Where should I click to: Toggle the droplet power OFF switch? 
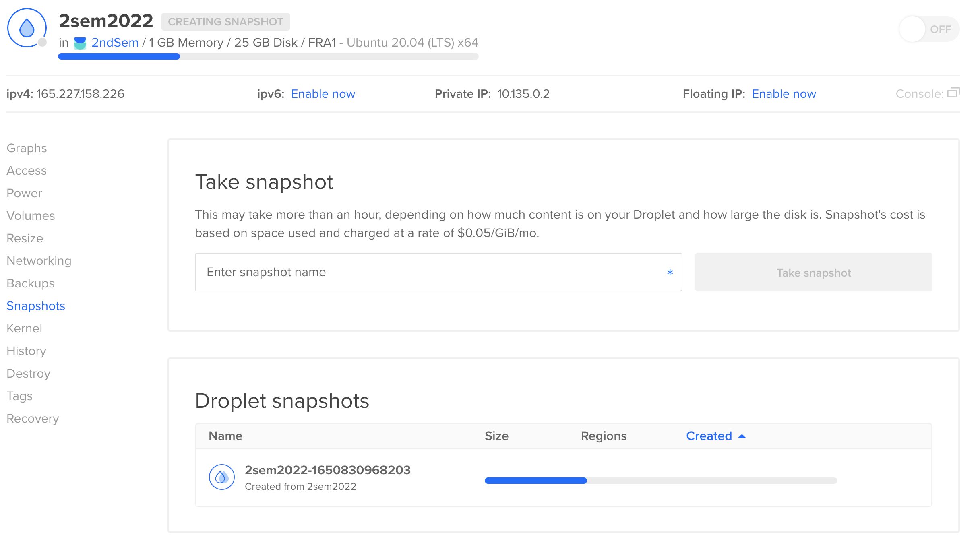[928, 29]
